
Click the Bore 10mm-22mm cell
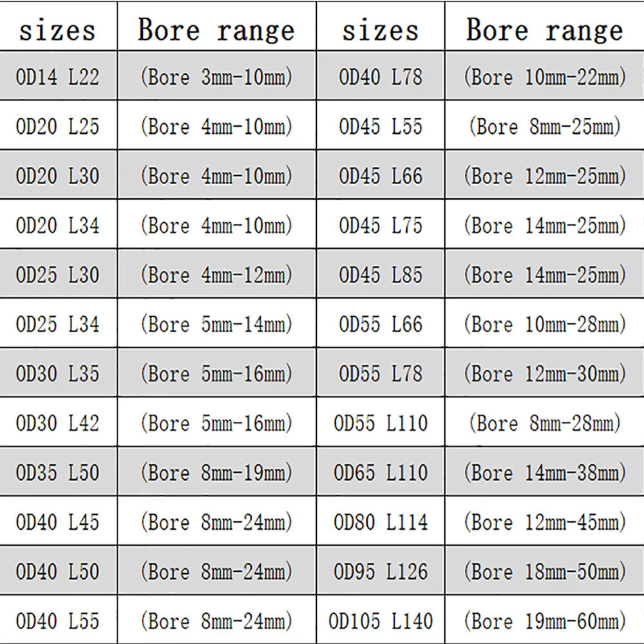545,76
